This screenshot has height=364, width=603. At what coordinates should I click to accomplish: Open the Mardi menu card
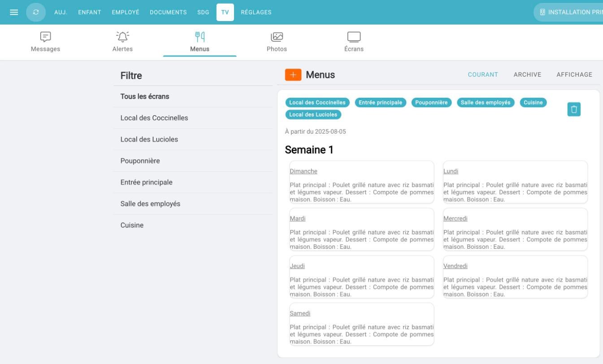click(362, 230)
